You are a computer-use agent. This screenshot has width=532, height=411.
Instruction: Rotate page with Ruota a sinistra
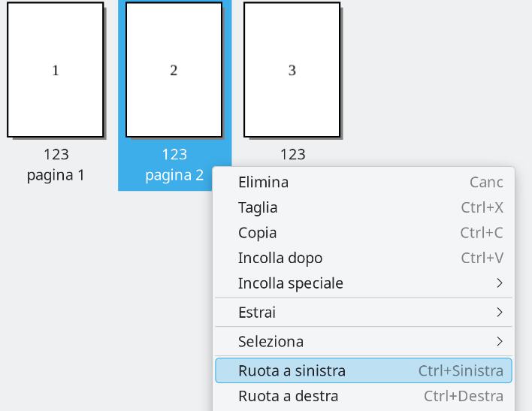click(x=292, y=370)
